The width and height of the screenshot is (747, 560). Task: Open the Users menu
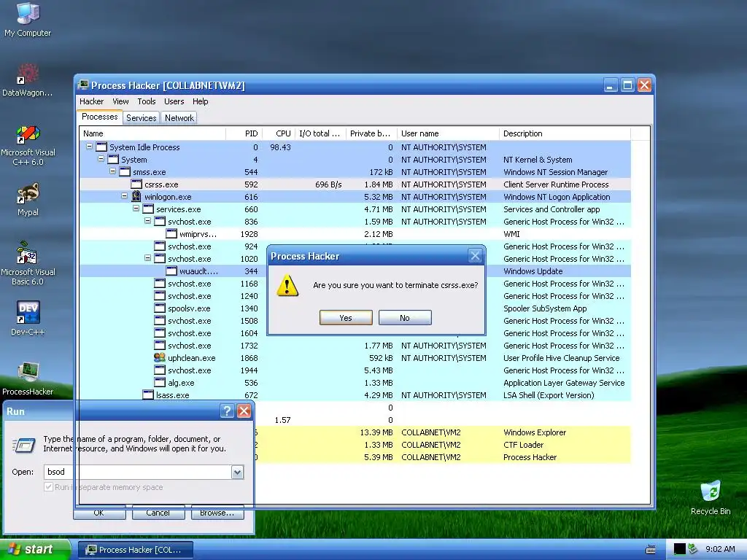pos(174,101)
